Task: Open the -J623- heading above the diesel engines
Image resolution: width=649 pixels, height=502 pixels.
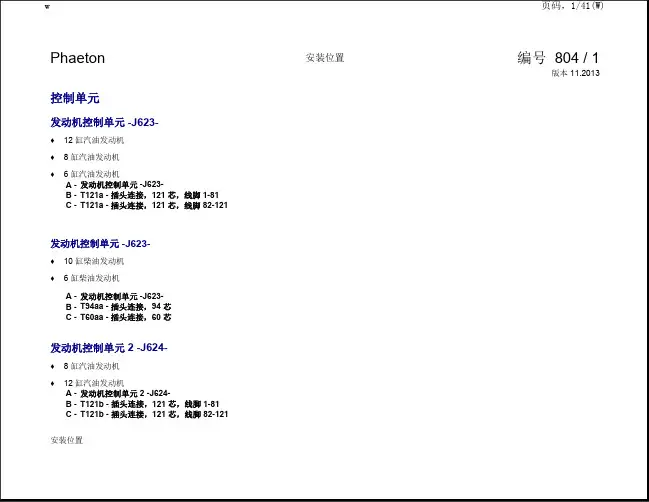Action: coord(100,244)
